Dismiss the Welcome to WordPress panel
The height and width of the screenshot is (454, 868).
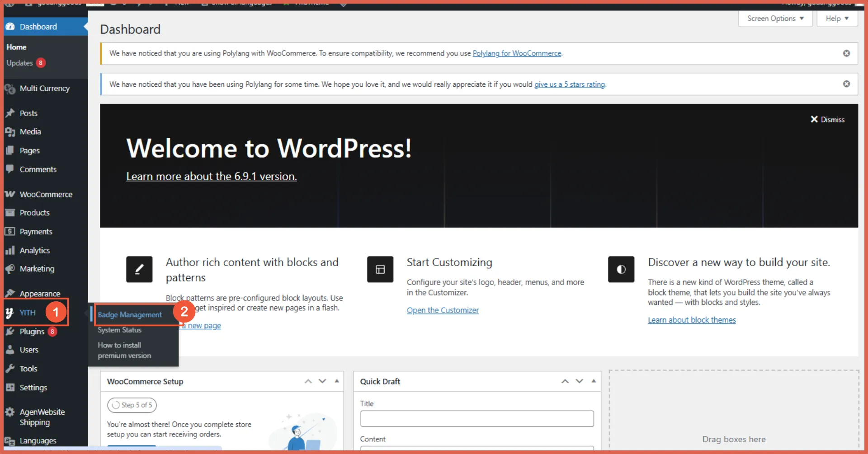pos(827,119)
